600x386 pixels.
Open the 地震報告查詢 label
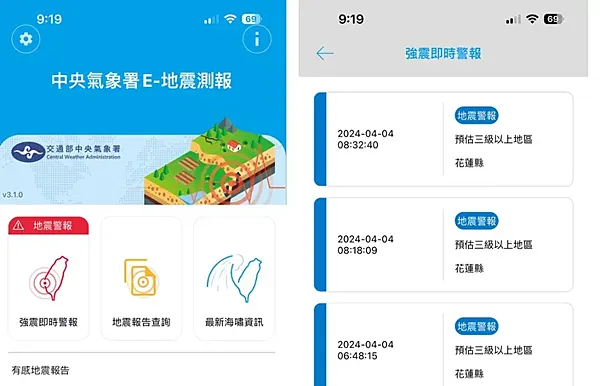pyautogui.click(x=141, y=322)
